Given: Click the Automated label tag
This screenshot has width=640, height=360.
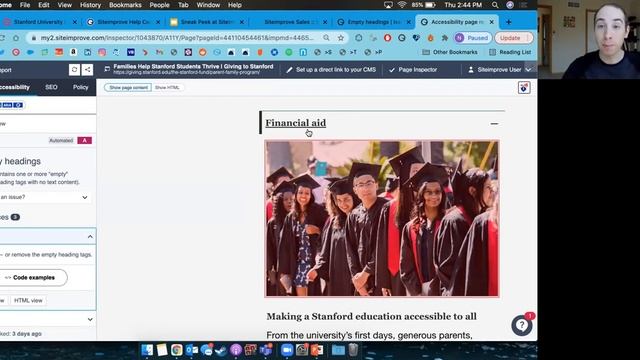Looking at the screenshot, I should (x=61, y=140).
